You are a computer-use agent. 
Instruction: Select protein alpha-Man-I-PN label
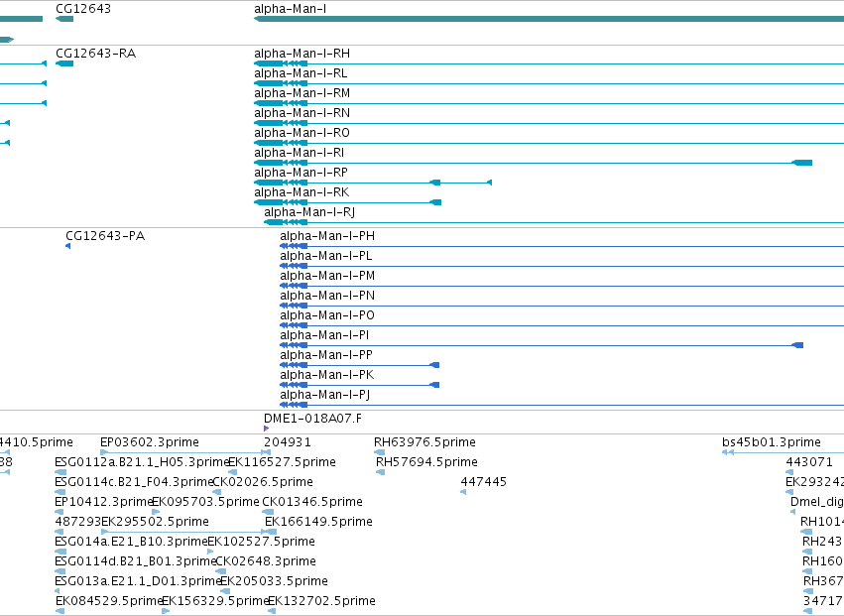coord(327,296)
